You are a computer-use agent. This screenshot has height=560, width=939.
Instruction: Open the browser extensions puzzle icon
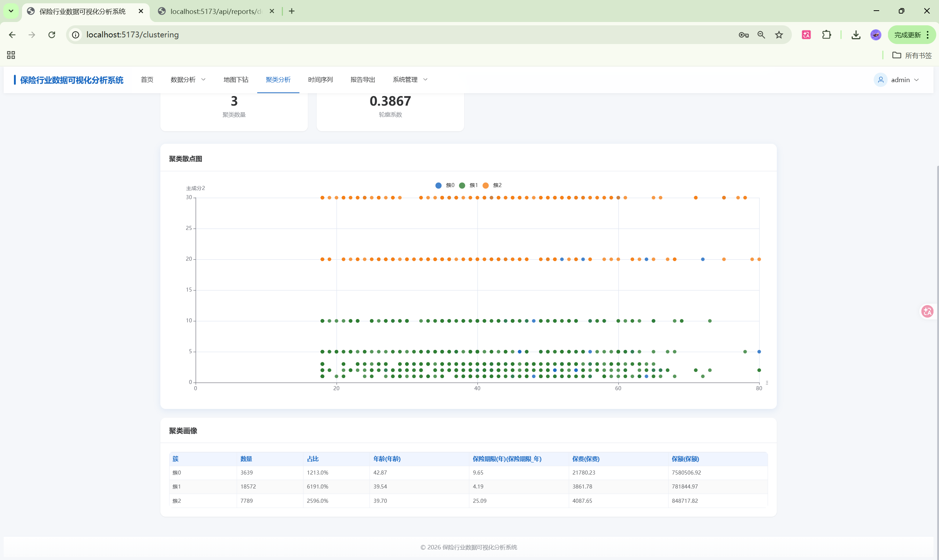click(x=826, y=35)
